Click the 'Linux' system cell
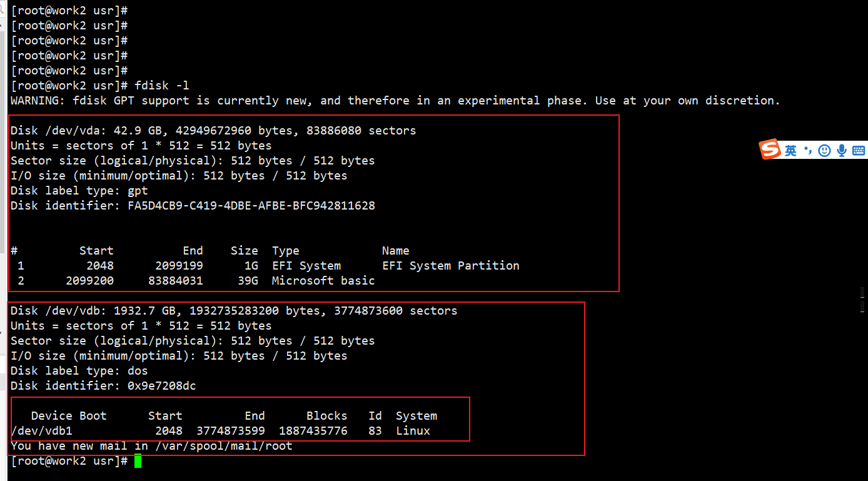The image size is (868, 481). click(x=413, y=431)
